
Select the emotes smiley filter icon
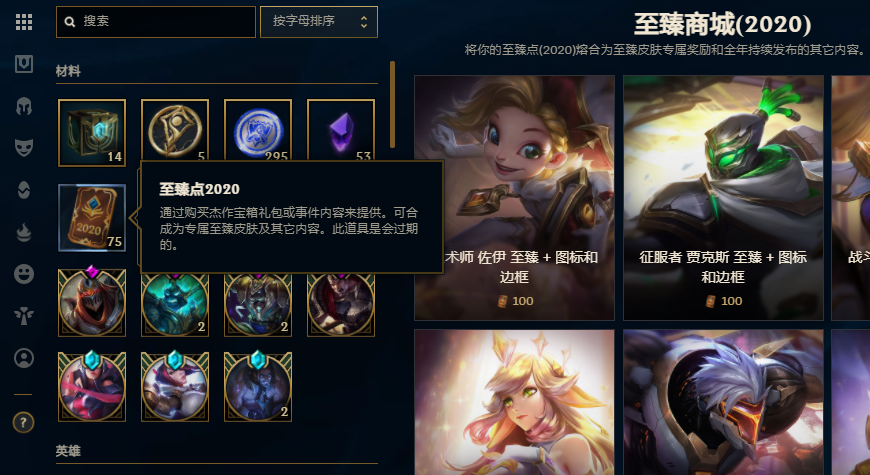[24, 274]
